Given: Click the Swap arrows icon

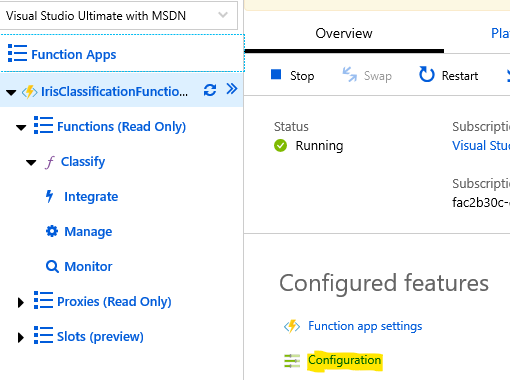Looking at the screenshot, I should (349, 74).
